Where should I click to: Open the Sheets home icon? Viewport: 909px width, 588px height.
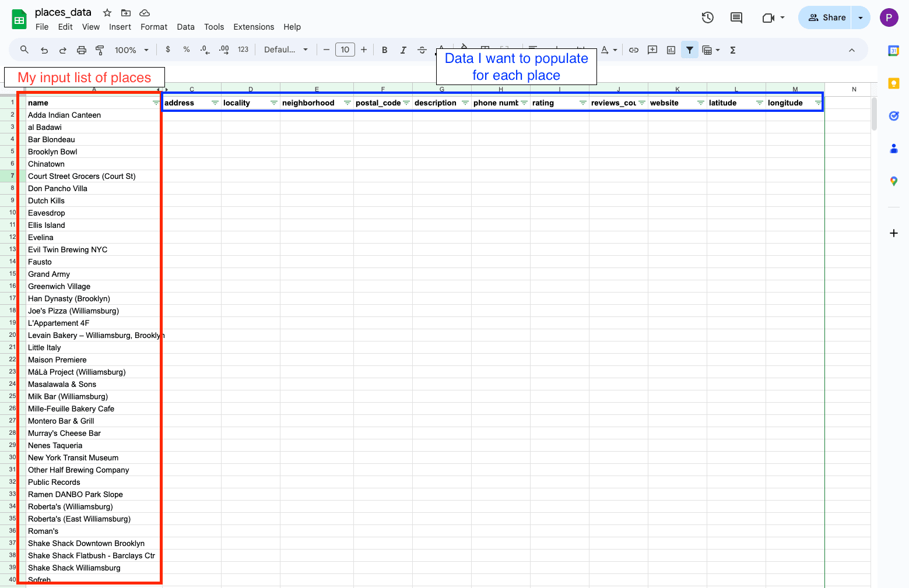click(19, 19)
